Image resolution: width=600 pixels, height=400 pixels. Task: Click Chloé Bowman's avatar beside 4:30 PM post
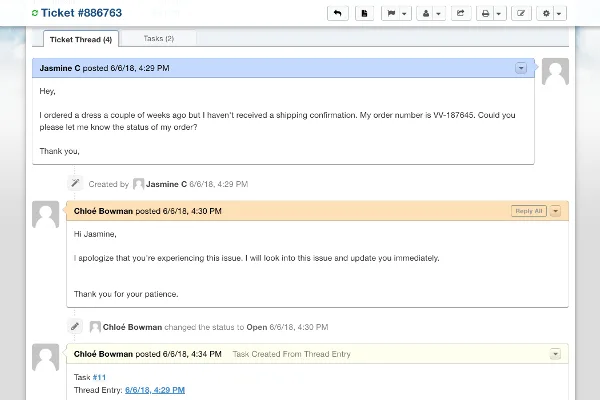point(46,214)
